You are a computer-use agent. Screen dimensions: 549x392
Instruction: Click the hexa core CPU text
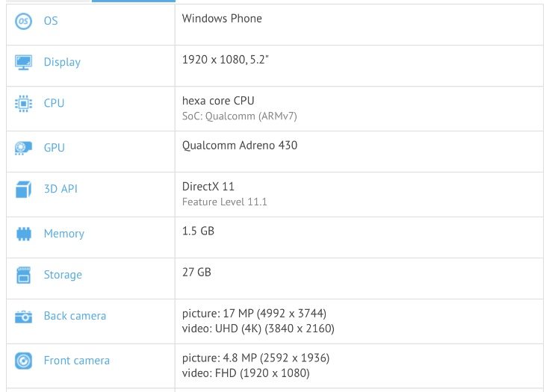(218, 101)
